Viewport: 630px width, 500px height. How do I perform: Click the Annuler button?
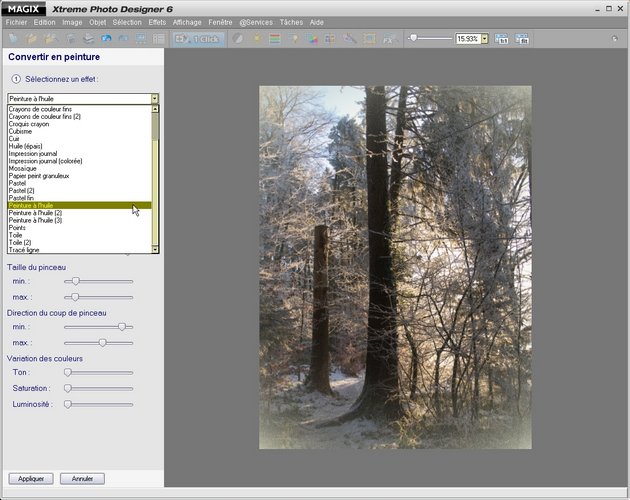pos(82,479)
